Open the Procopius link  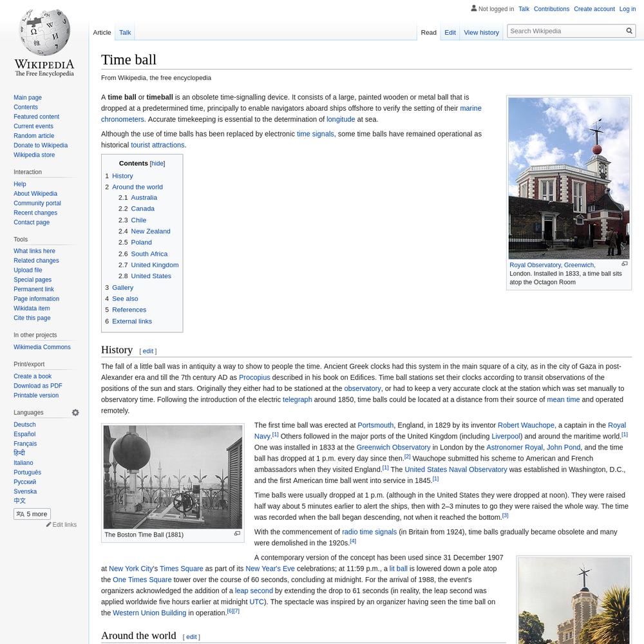click(254, 377)
